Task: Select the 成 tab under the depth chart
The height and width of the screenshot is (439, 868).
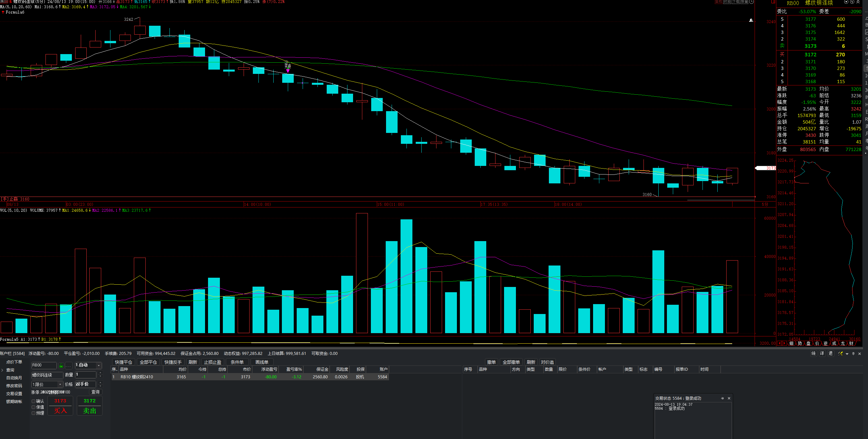Action: (x=834, y=343)
